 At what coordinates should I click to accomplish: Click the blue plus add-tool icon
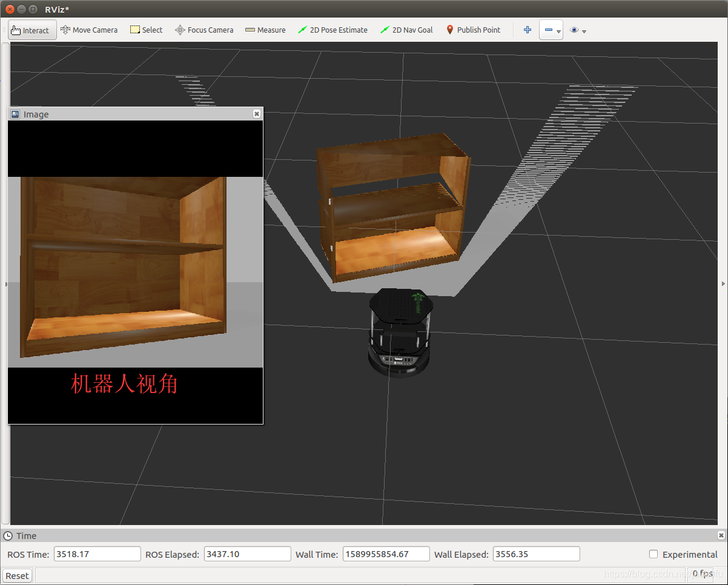[528, 30]
